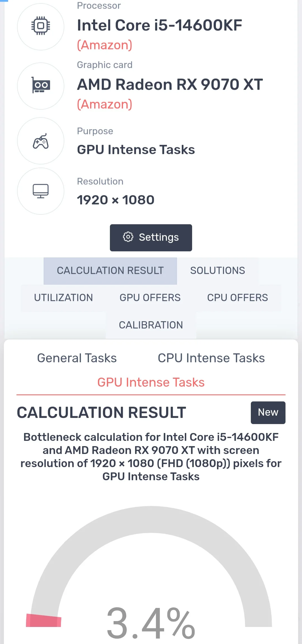Click the game controller purpose icon
The image size is (302, 644).
pyautogui.click(x=41, y=141)
